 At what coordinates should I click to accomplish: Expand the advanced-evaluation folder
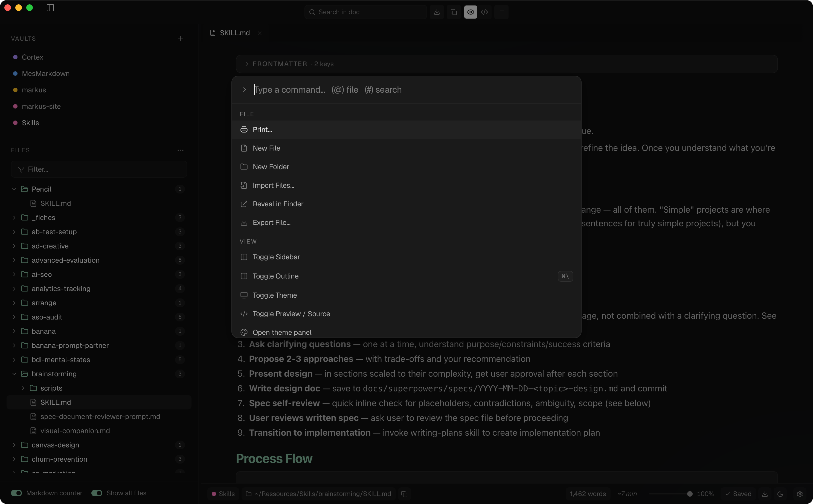click(x=14, y=260)
